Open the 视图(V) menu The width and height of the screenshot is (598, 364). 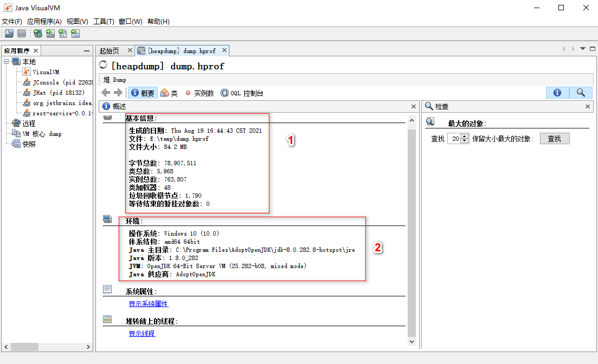(78, 21)
